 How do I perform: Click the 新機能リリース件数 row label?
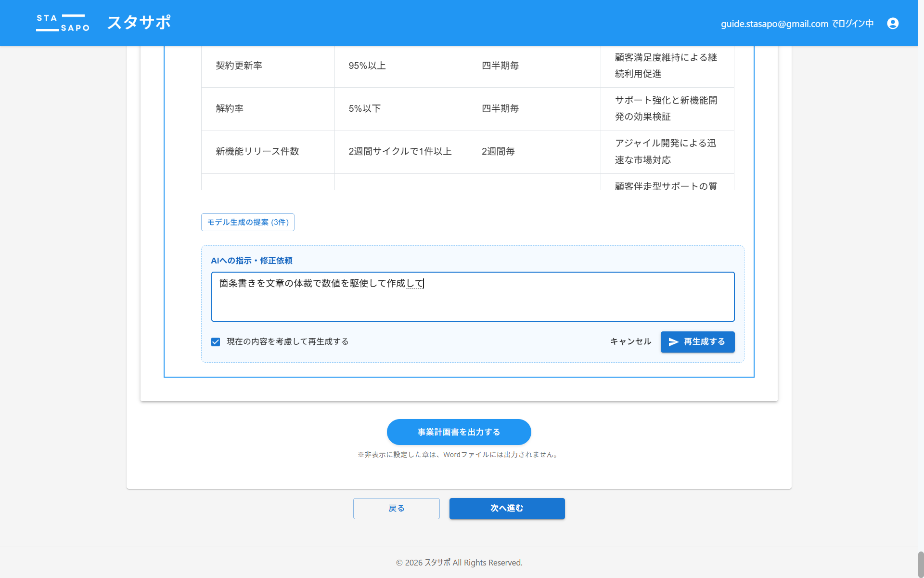coord(257,151)
